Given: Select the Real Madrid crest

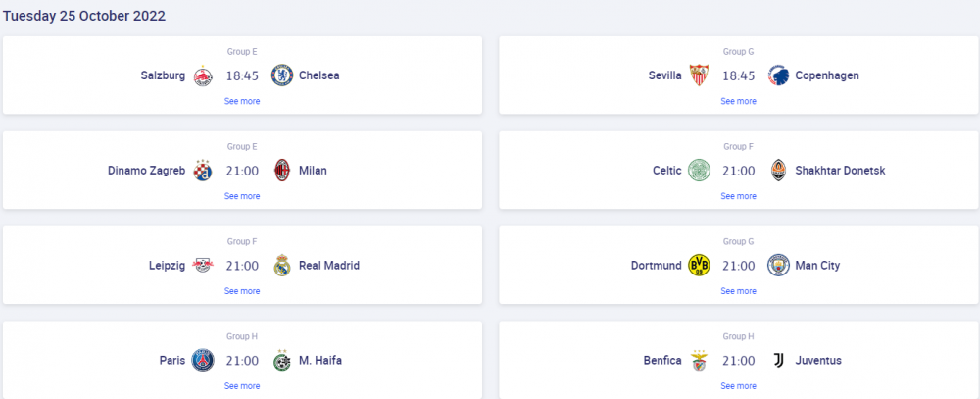Looking at the screenshot, I should (282, 265).
